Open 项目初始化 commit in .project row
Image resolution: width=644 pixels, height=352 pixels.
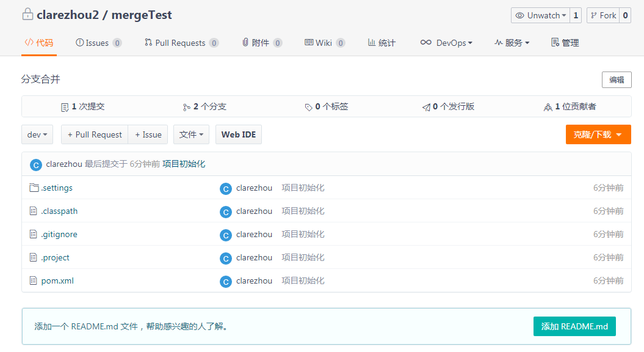click(303, 258)
